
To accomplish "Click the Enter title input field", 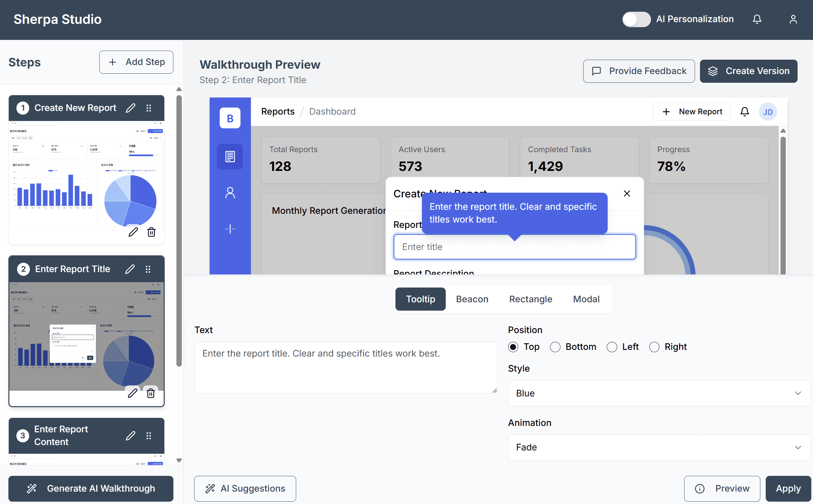I will 514,247.
